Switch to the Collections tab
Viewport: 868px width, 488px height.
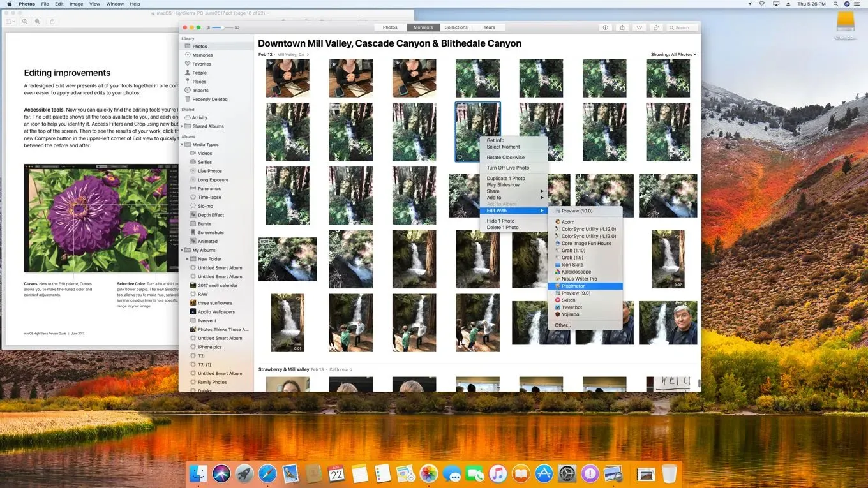coord(456,27)
